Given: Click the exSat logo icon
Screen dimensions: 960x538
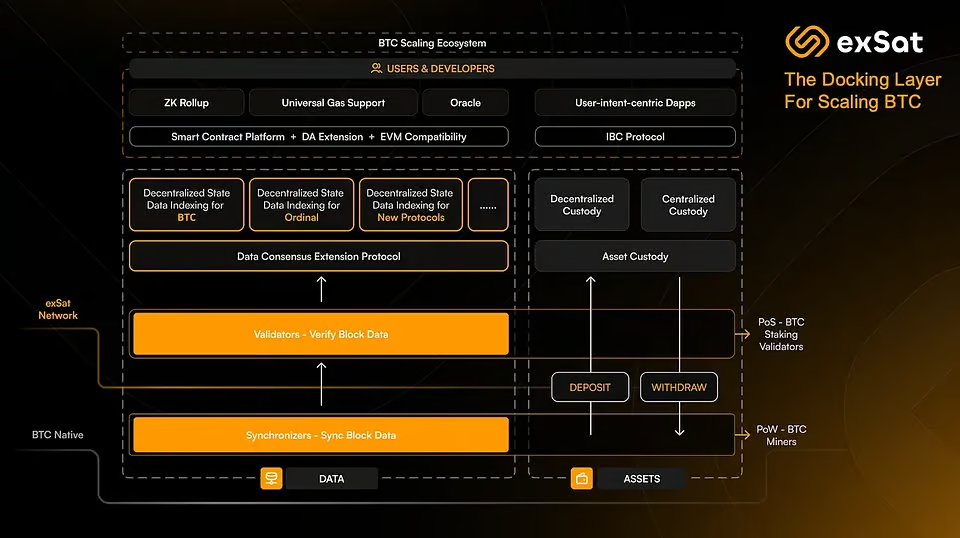Looking at the screenshot, I should [x=808, y=42].
